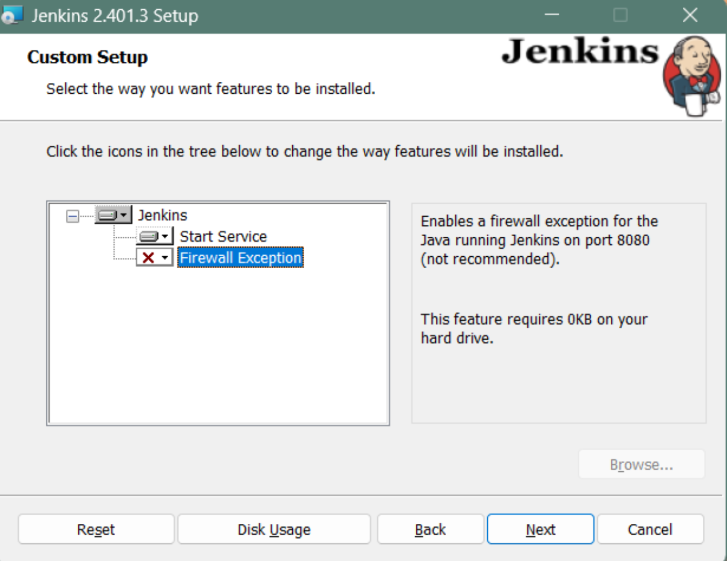Select the Start Service tree item
This screenshot has height=561, width=728.
coord(223,237)
